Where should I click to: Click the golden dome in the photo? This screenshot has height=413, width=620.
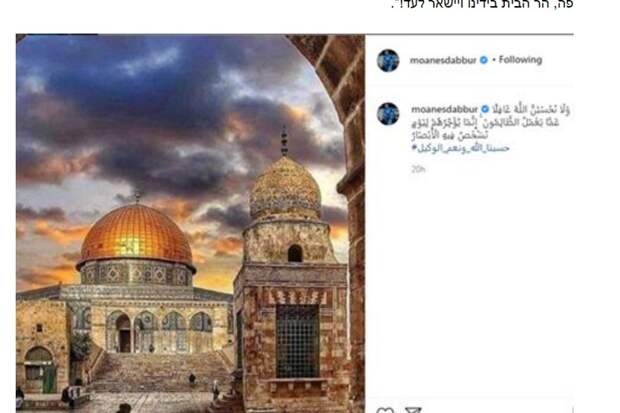[x=136, y=235]
